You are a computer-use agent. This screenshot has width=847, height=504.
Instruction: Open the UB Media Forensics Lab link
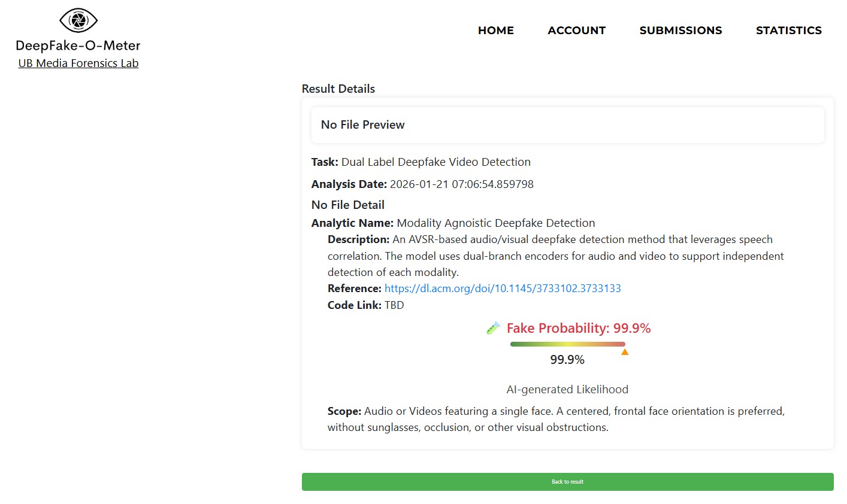point(78,63)
